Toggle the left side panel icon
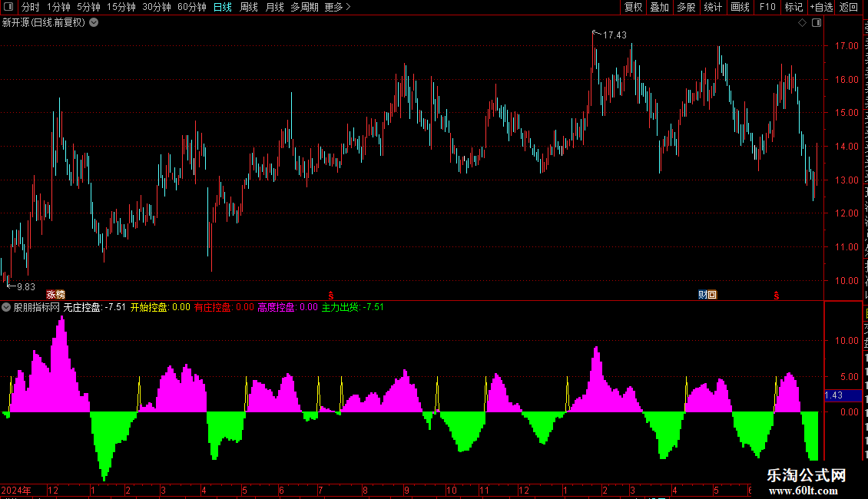 pos(8,7)
